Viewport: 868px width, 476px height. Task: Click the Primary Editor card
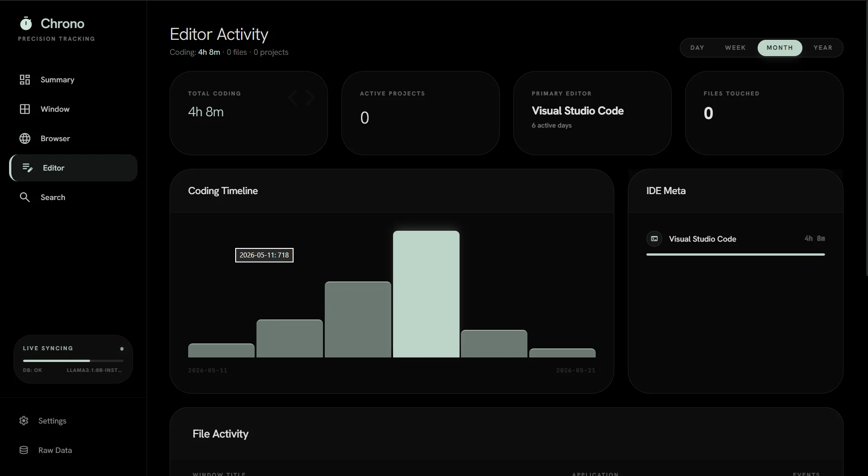pyautogui.click(x=593, y=113)
